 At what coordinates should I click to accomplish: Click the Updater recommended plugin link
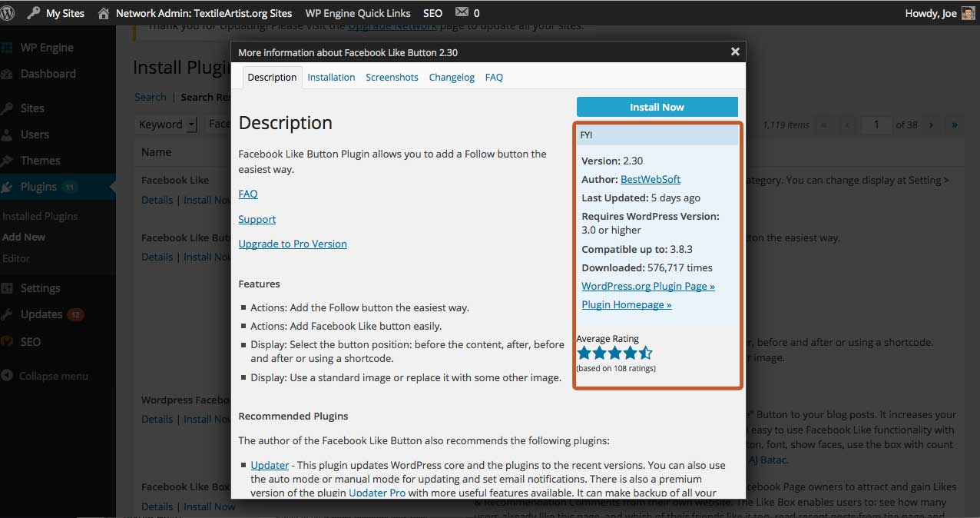[x=270, y=465]
